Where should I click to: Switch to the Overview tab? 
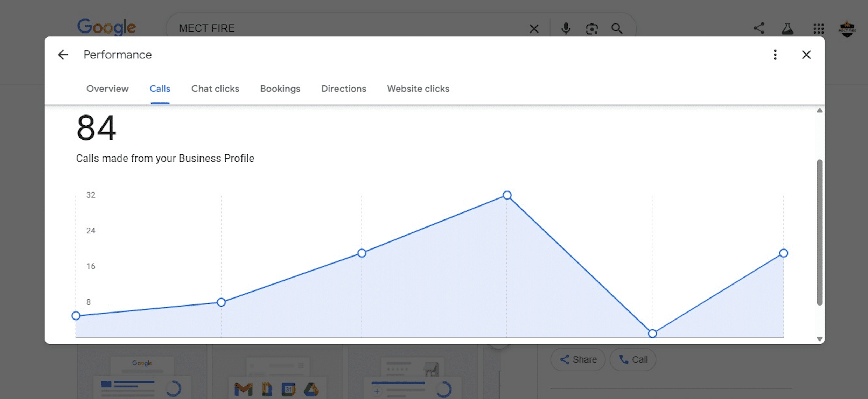pyautogui.click(x=107, y=89)
